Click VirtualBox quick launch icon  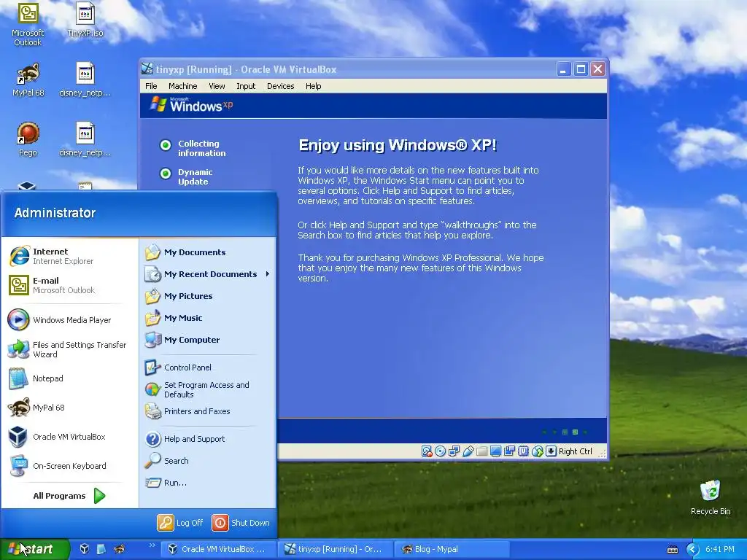click(85, 549)
